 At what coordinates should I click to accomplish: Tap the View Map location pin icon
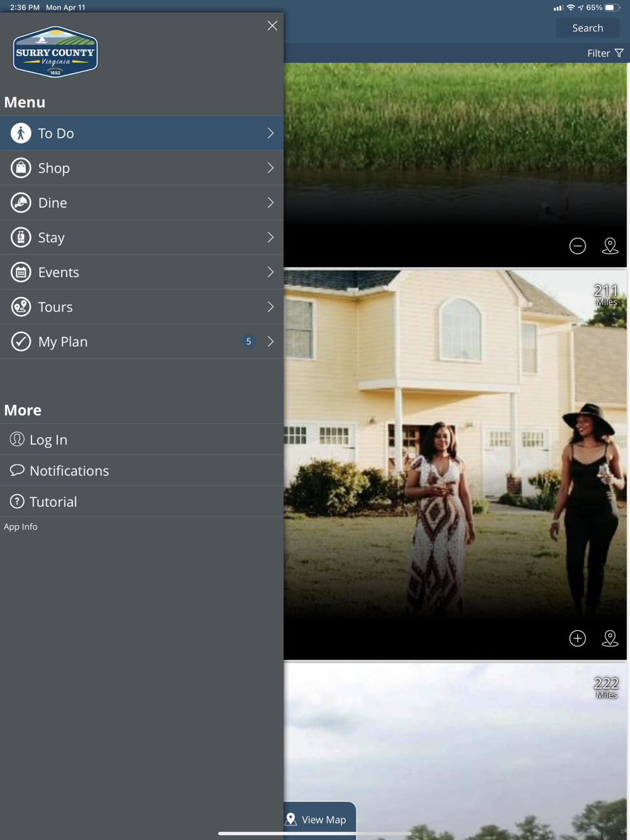[291, 819]
